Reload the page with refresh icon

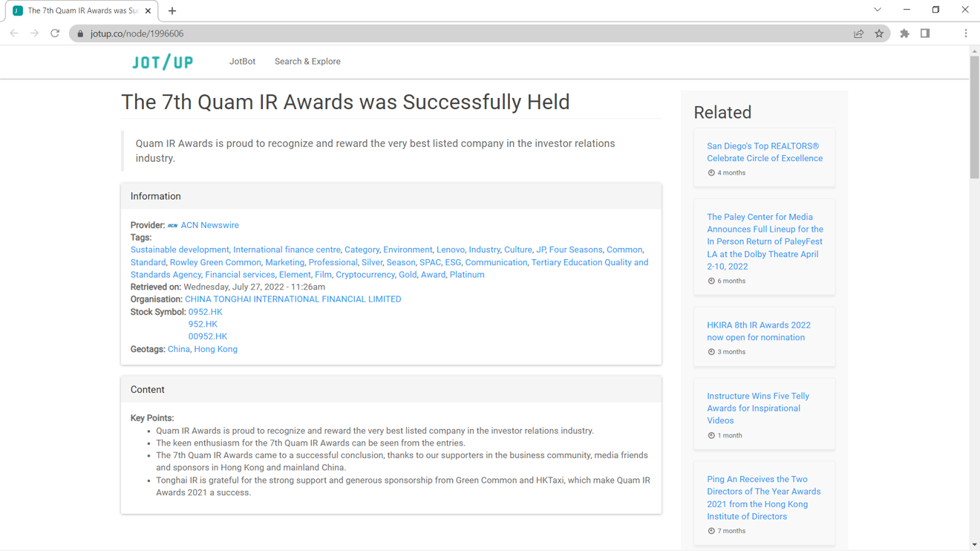[55, 33]
